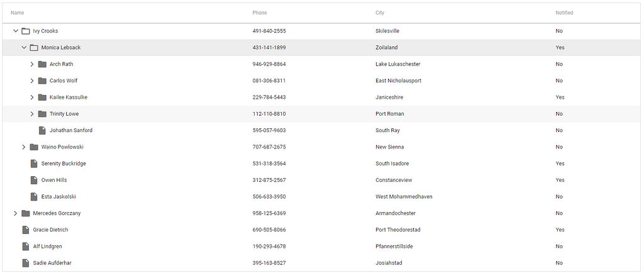Click the folder icon next to Arch Rath
The height and width of the screenshot is (273, 644).
(x=42, y=64)
